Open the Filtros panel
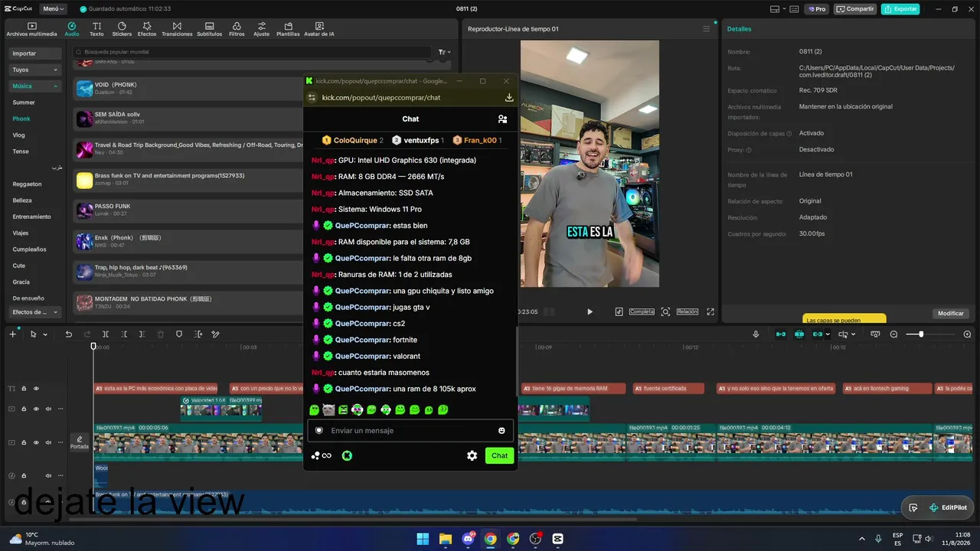This screenshot has height=551, width=980. click(x=237, y=29)
